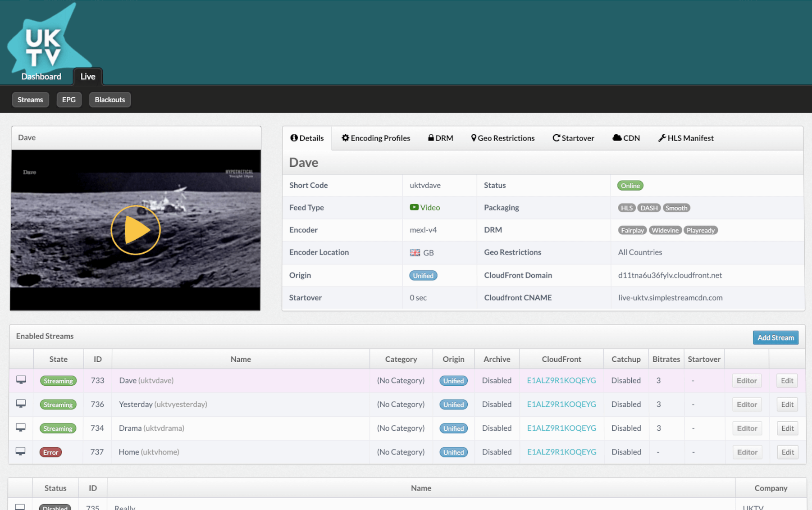Screen dimensions: 812x510
Task: Select the 'Dave (uktvdave)' stream name
Action: coord(146,380)
